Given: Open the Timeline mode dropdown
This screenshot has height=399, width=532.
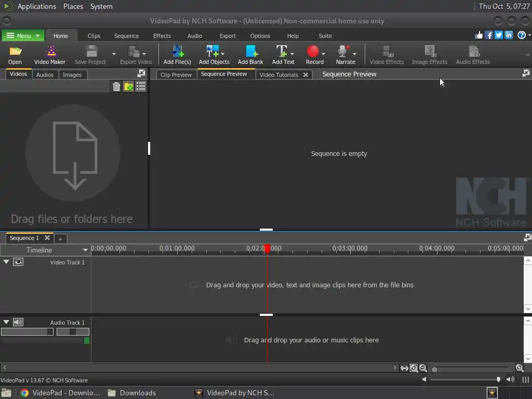Looking at the screenshot, I should (x=85, y=250).
